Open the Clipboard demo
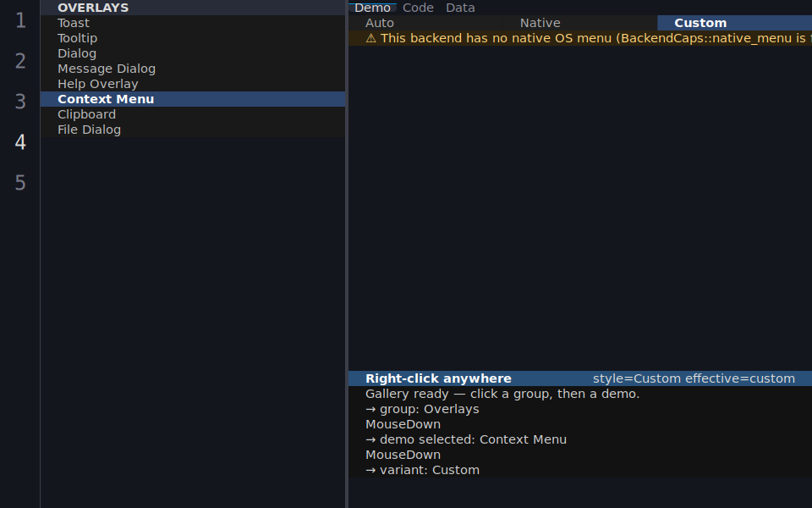This screenshot has width=812, height=508. pyautogui.click(x=193, y=114)
